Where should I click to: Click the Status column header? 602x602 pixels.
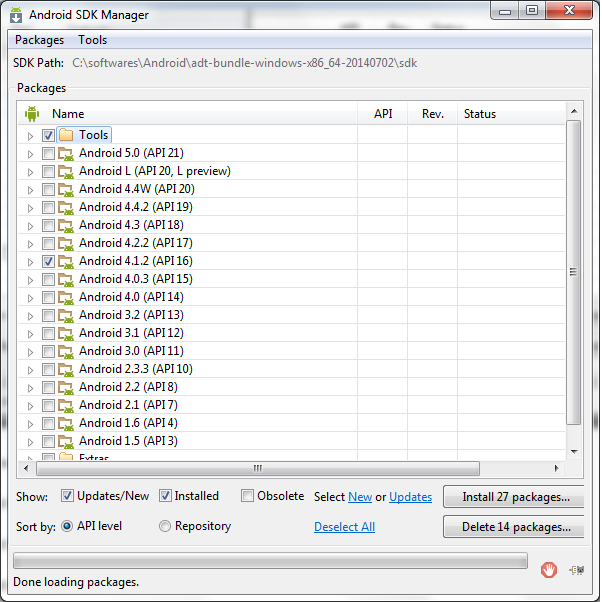point(511,114)
